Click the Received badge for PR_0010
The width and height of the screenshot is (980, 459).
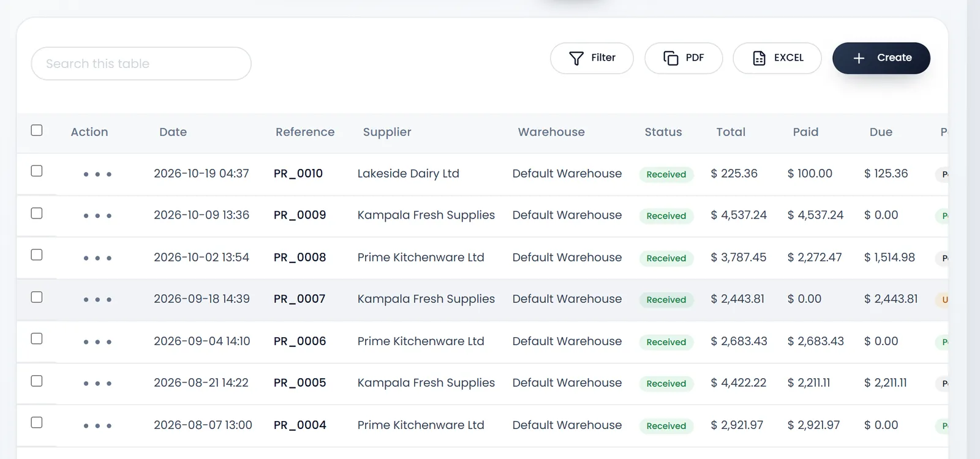click(x=666, y=174)
